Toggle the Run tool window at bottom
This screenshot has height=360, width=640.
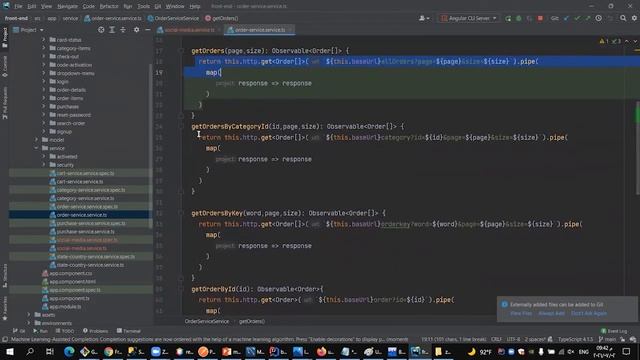coord(40,331)
